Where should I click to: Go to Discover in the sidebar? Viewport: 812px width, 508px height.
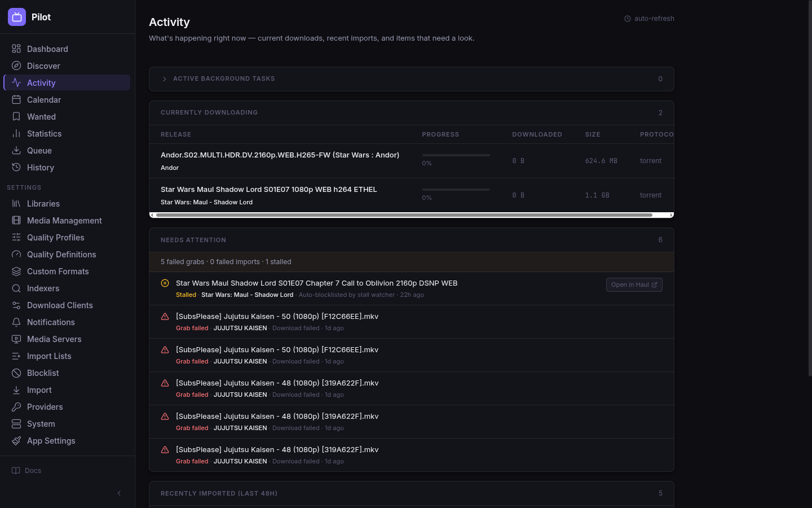point(67,66)
